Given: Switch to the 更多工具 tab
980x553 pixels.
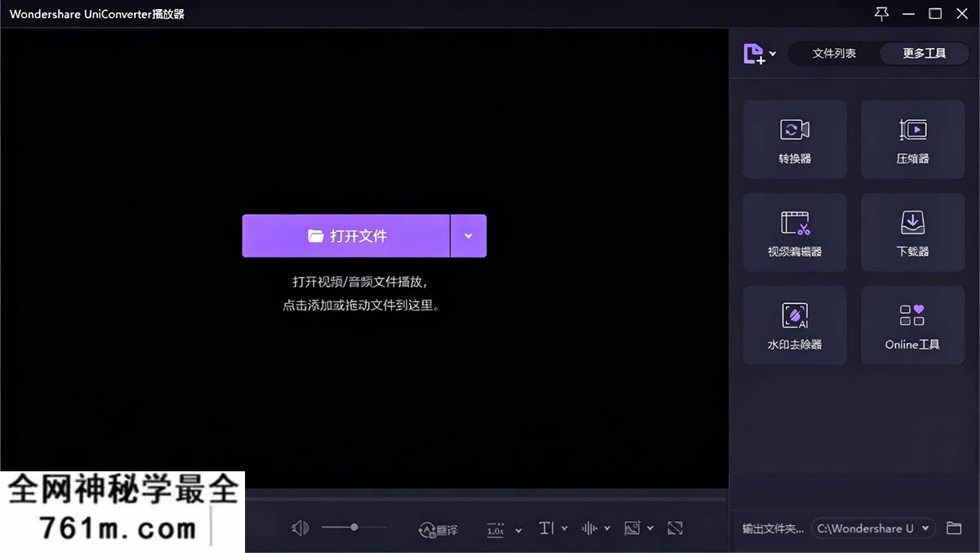Looking at the screenshot, I should [x=924, y=54].
